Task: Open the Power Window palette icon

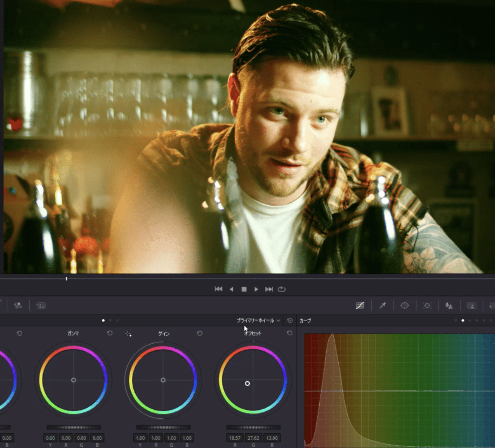Action: coord(405,305)
